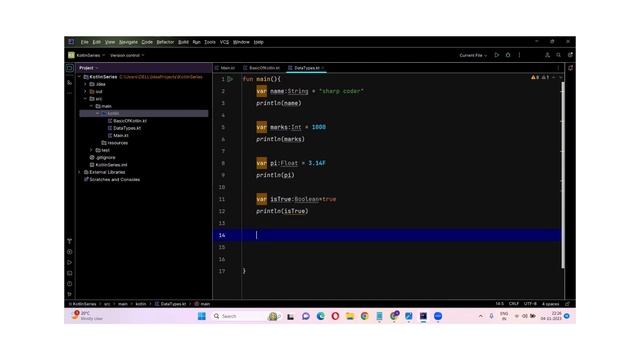Image resolution: width=640 pixels, height=360 pixels.
Task: Open editor tabs options menu
Action: pos(558,68)
